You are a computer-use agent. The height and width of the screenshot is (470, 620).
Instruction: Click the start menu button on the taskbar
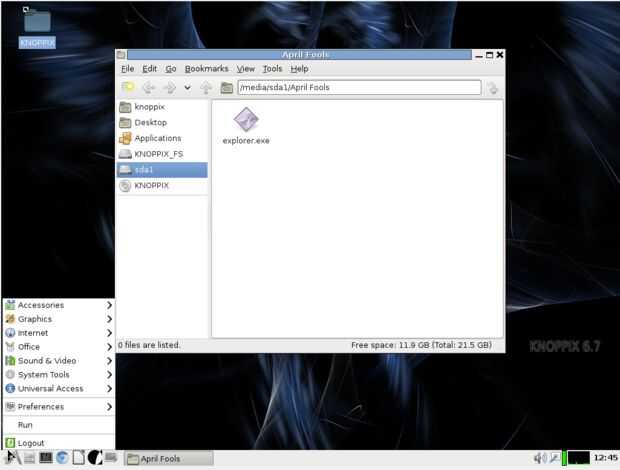point(12,458)
